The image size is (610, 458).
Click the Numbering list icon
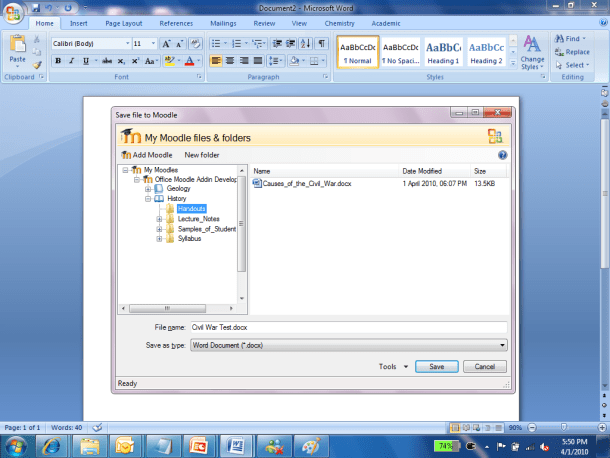(x=237, y=44)
